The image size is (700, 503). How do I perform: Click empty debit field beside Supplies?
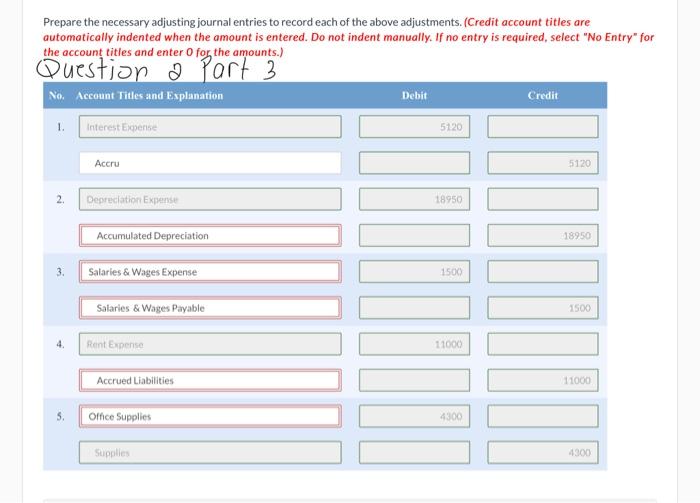(414, 452)
